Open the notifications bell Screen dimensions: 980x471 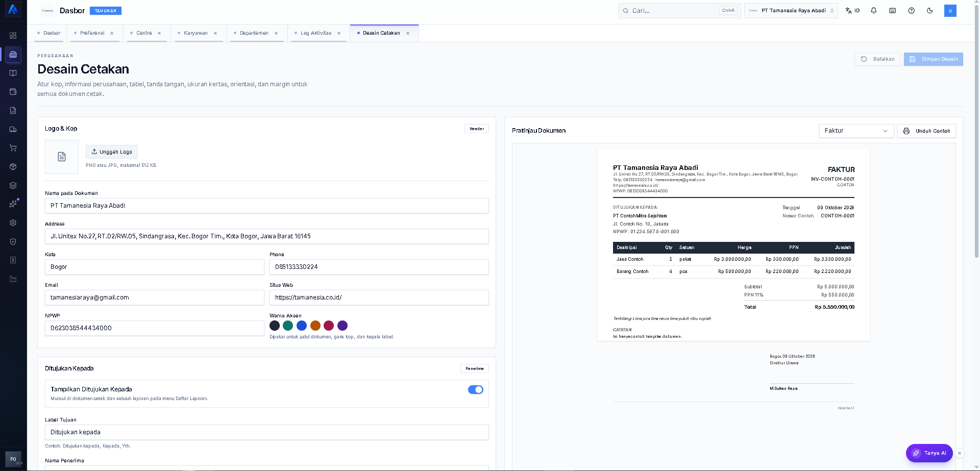click(x=873, y=11)
